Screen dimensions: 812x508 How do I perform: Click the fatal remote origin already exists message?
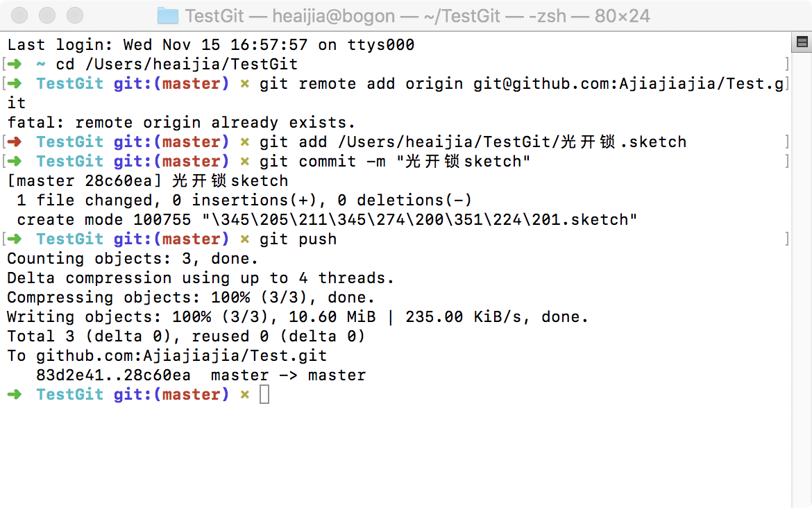click(x=180, y=123)
